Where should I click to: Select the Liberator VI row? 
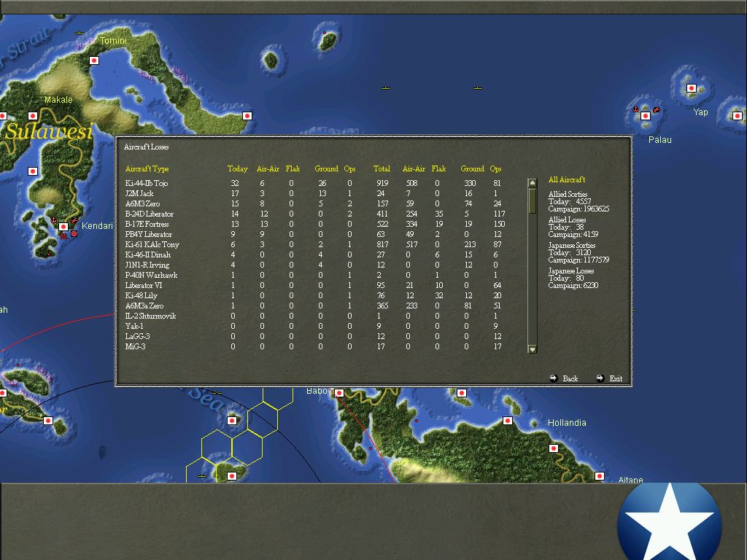click(314, 285)
